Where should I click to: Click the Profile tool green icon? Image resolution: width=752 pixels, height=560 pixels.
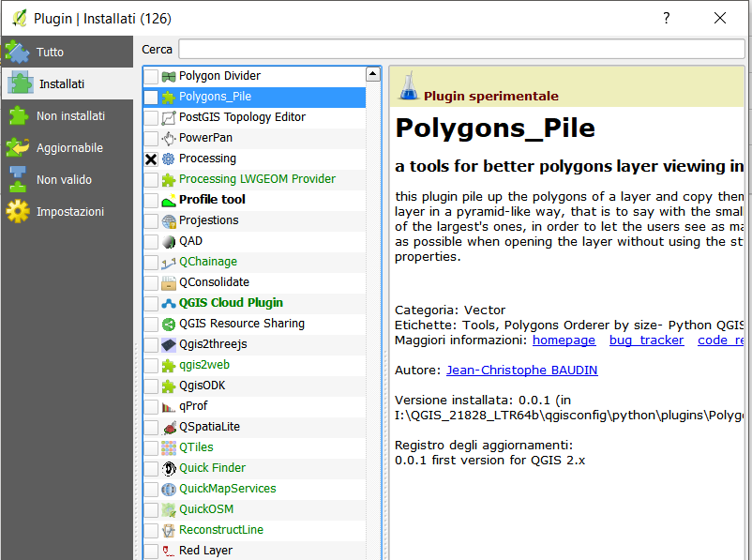pyautogui.click(x=169, y=200)
